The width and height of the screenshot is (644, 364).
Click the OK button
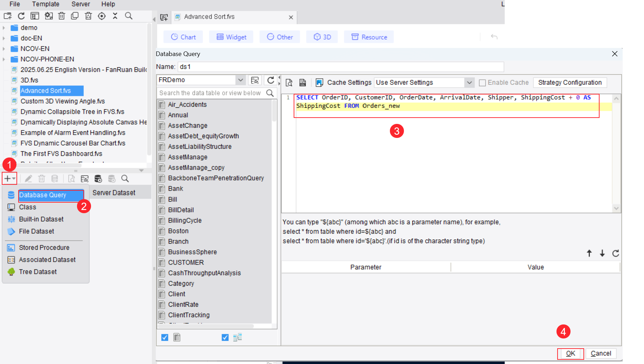coord(570,353)
